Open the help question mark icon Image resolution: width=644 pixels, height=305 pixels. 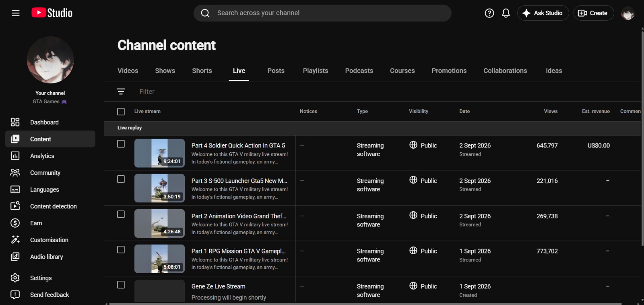coord(489,13)
